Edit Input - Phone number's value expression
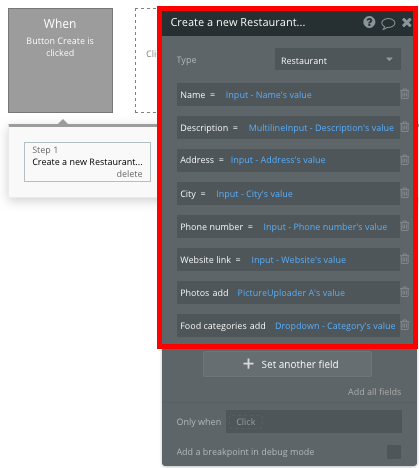The width and height of the screenshot is (419, 468). [325, 227]
